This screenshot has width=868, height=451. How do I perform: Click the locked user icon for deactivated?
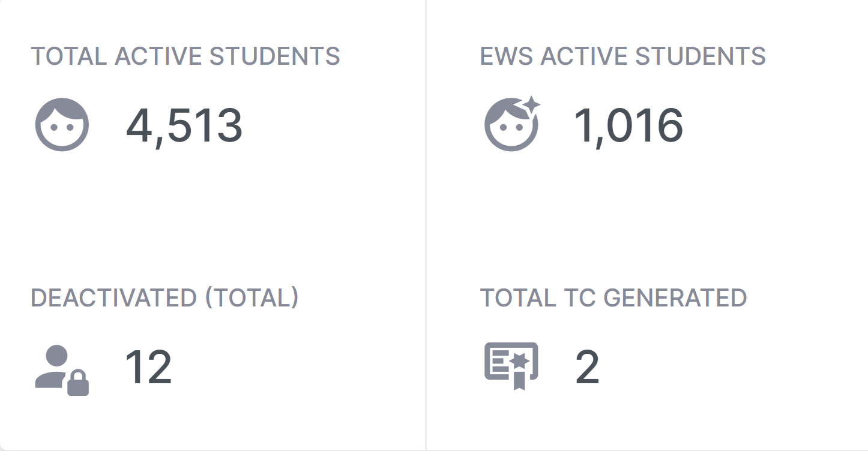coord(62,369)
